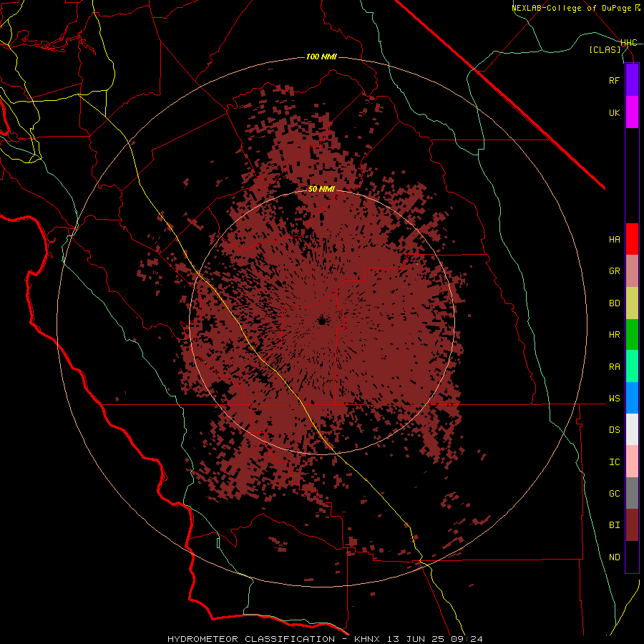
Task: Select the GC gray legend swatch
Action: [632, 493]
